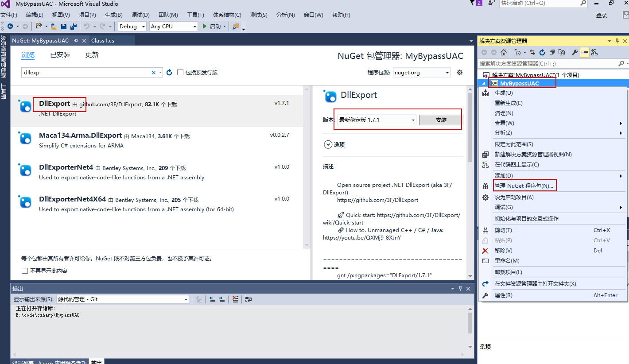
Task: Toggle Preview Selected Items icon
Action: tap(585, 52)
